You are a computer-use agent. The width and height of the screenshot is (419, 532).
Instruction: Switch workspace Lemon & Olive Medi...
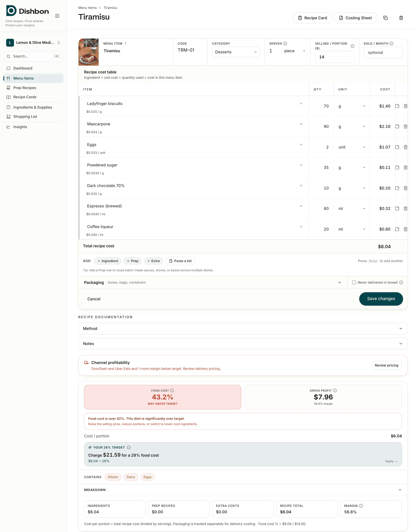click(x=33, y=43)
